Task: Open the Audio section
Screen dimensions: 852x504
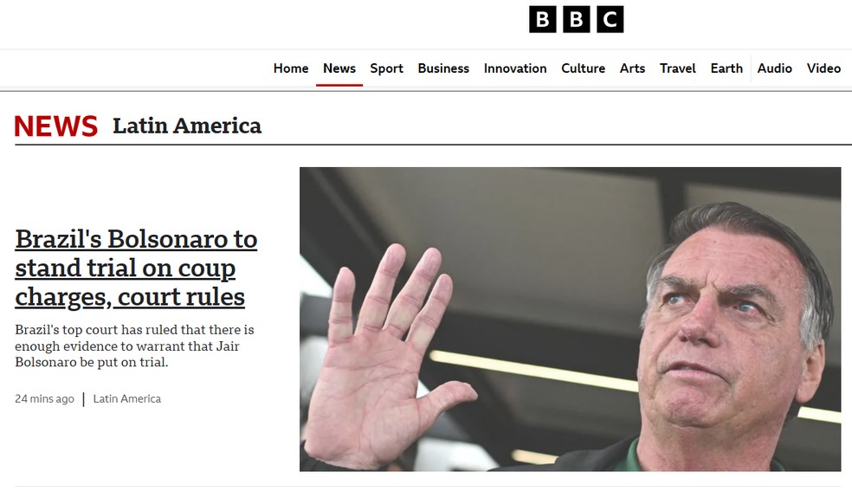Action: 774,68
